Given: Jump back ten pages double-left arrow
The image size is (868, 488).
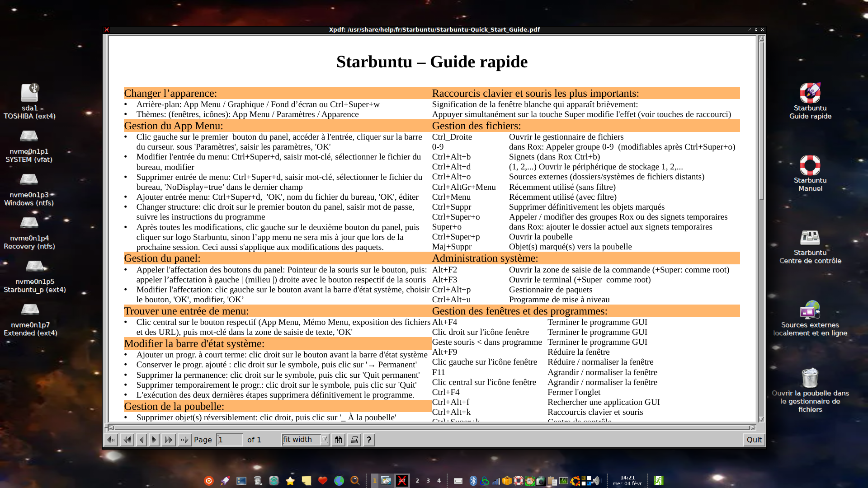Looking at the screenshot, I should [x=127, y=440].
